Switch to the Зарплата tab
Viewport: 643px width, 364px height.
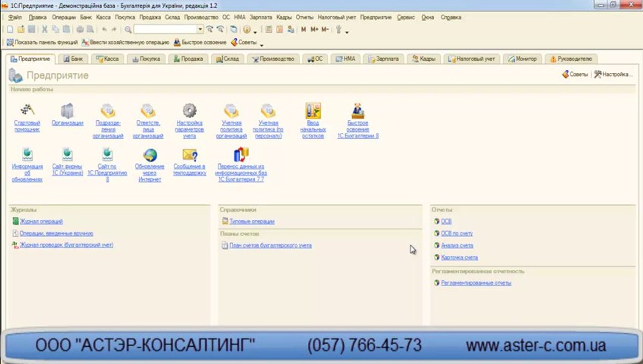coord(384,59)
